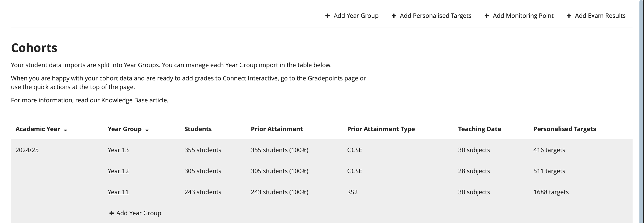This screenshot has width=644, height=223.
Task: Sort table by Year Group arrow
Action: [x=147, y=130]
